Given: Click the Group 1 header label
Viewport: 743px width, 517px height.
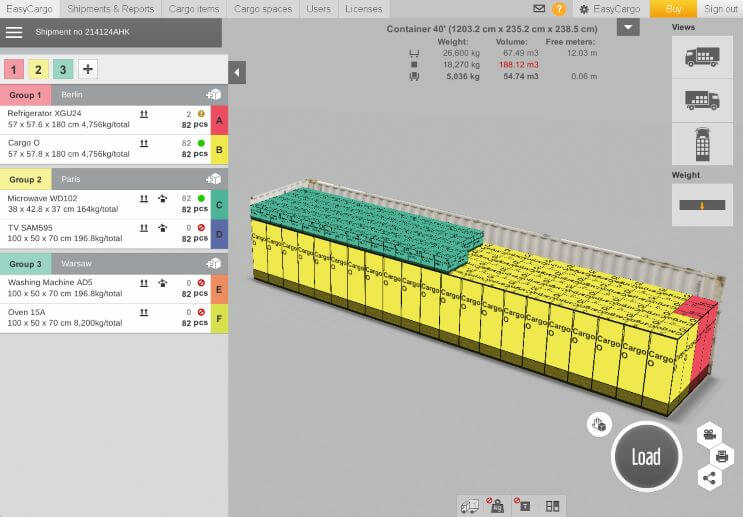Looking at the screenshot, I should click(25, 95).
